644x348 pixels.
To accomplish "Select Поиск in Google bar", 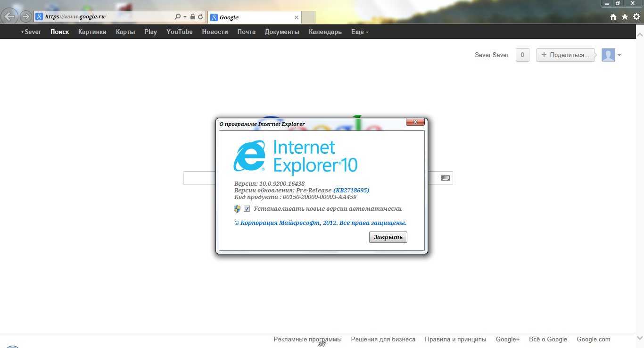I will coord(60,32).
